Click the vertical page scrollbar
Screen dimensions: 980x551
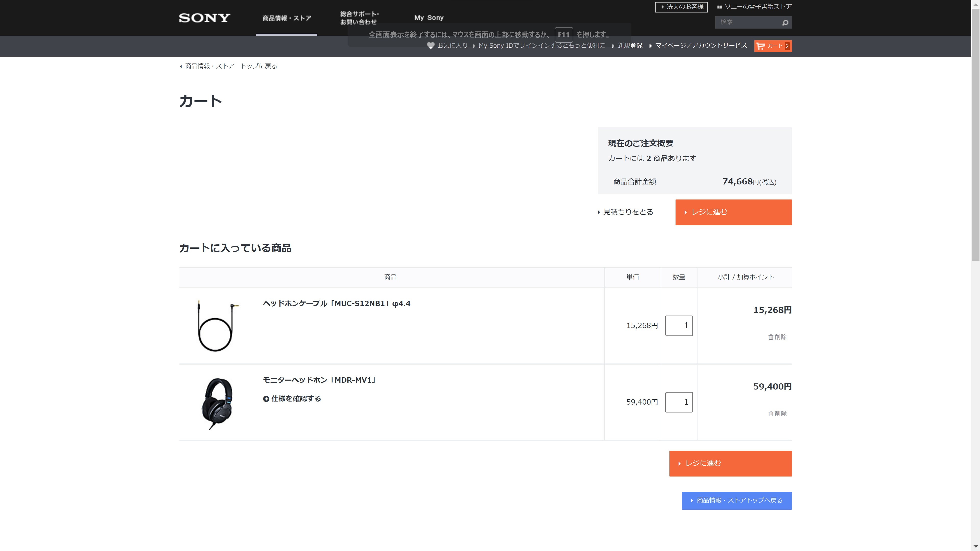point(975,135)
